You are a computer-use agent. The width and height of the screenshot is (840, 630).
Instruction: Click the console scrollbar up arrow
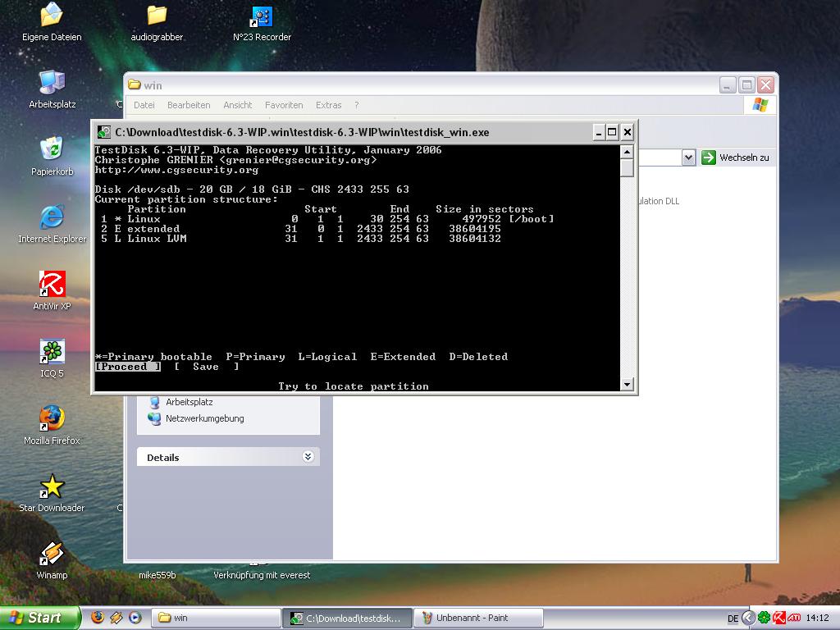(x=627, y=152)
